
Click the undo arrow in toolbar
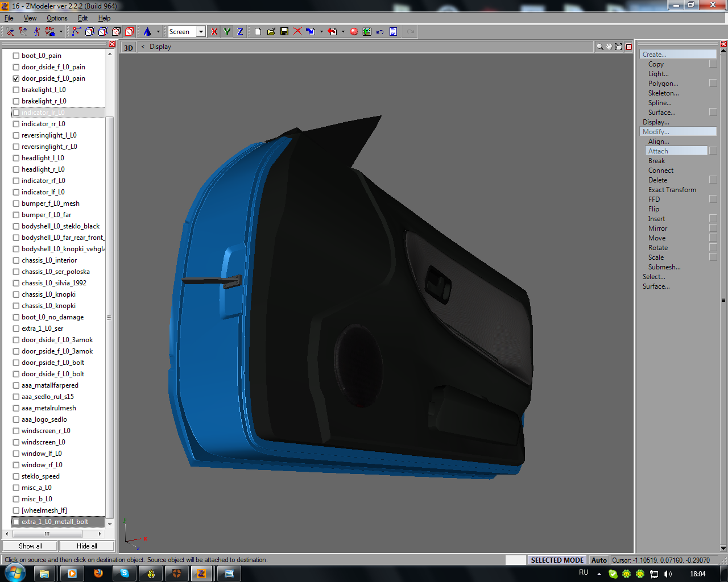click(x=380, y=32)
